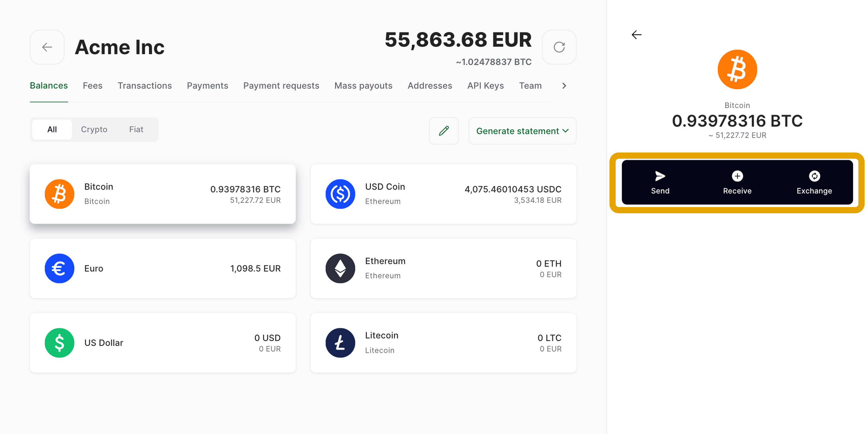The width and height of the screenshot is (868, 434).
Task: Switch to the Fees tab
Action: pyautogui.click(x=93, y=86)
